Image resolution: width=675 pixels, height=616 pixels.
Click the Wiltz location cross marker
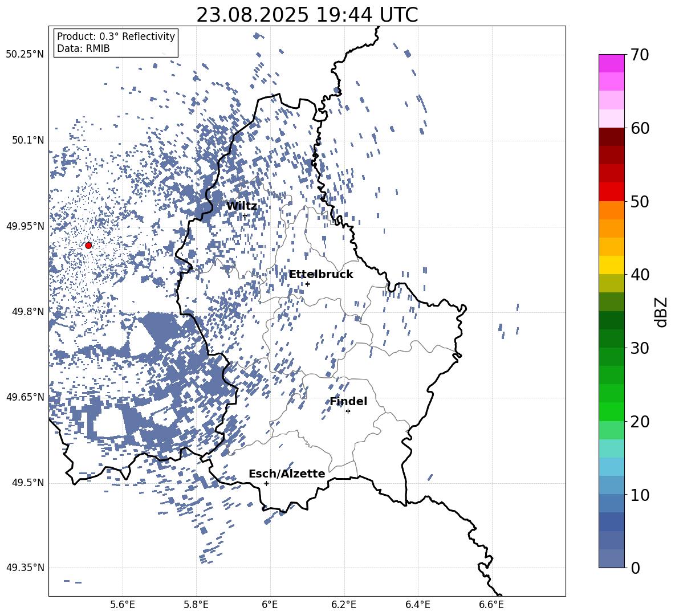click(245, 216)
